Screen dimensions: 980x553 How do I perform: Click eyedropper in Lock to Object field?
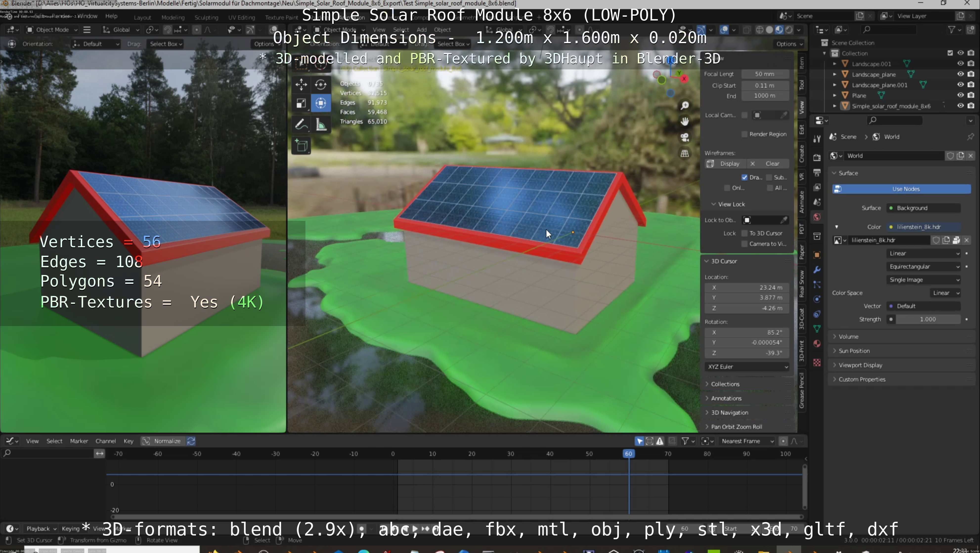(x=784, y=220)
